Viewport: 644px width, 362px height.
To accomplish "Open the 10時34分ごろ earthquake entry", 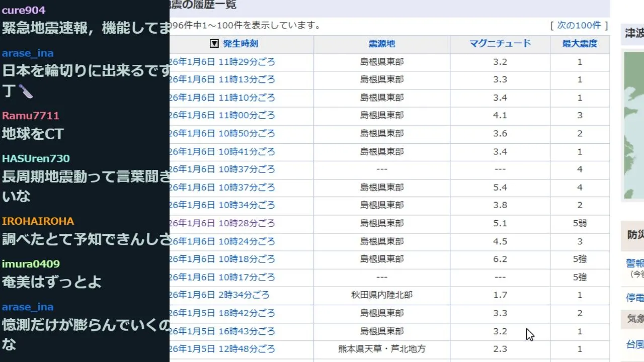I will [x=222, y=205].
